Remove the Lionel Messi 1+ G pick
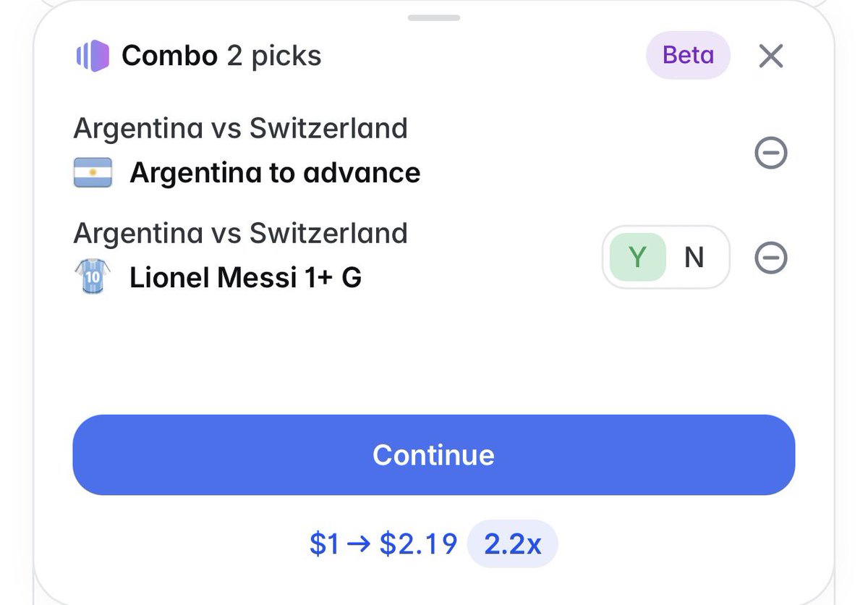The height and width of the screenshot is (605, 868). coord(771,258)
